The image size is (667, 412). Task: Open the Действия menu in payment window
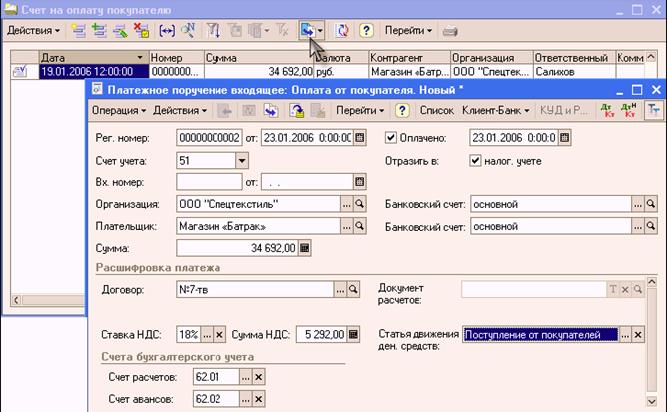[180, 111]
